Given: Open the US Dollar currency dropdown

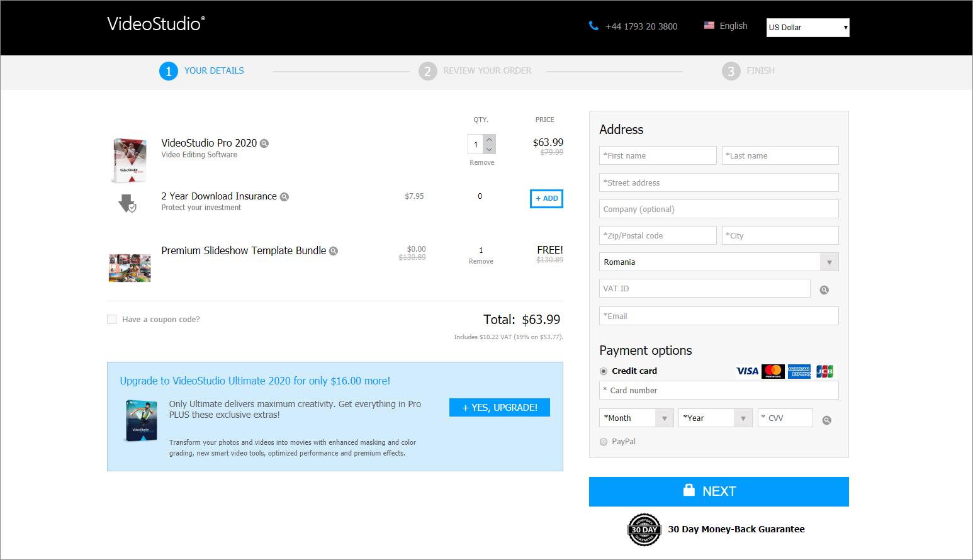Looking at the screenshot, I should 808,28.
